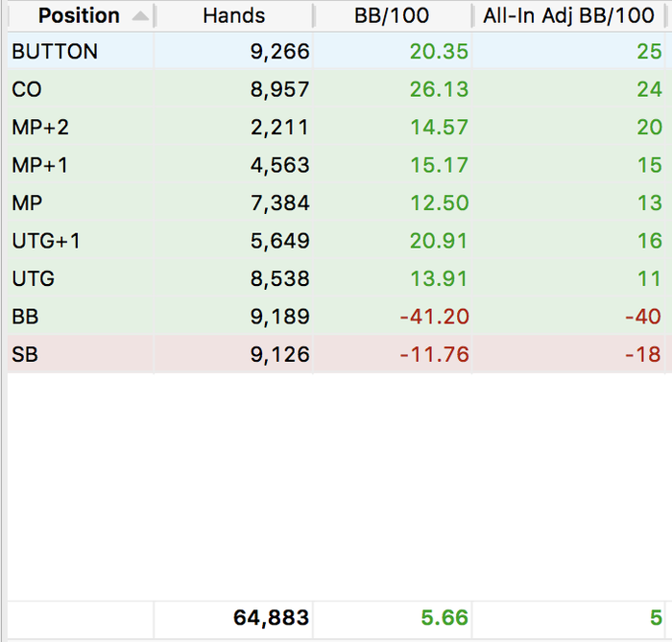Click the 9,266 hands cell
672x642 pixels.
pos(233,51)
